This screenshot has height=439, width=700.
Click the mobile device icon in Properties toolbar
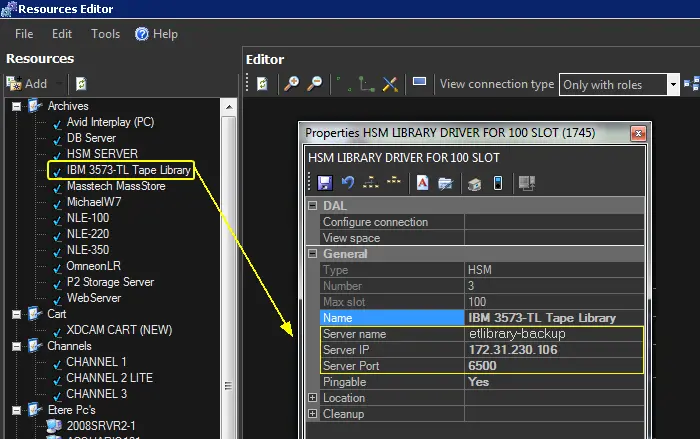click(497, 182)
